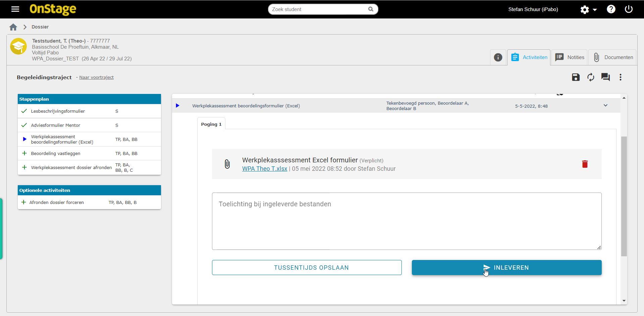Click the OnStage logo
The image size is (644, 316).
tap(53, 9)
